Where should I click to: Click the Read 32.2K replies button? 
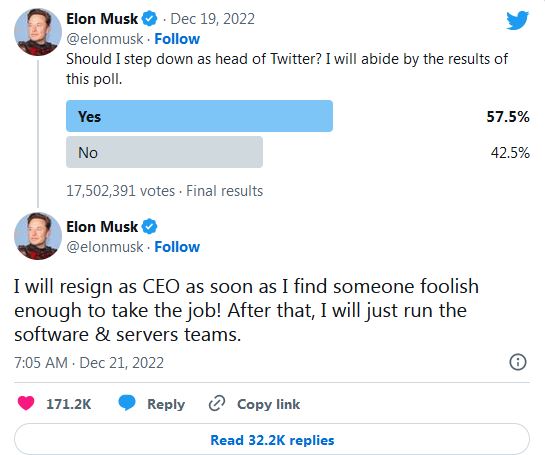pos(272,439)
